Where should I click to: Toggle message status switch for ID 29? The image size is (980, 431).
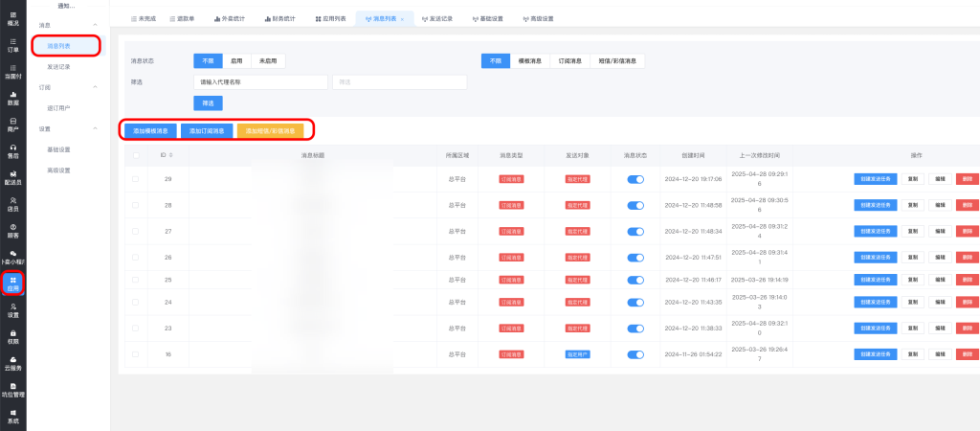(636, 179)
